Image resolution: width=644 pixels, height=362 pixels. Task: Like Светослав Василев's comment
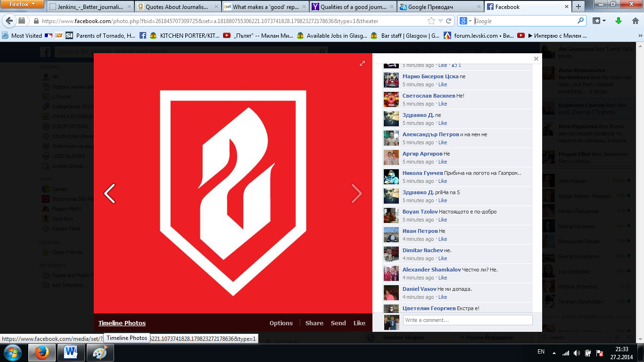point(443,104)
